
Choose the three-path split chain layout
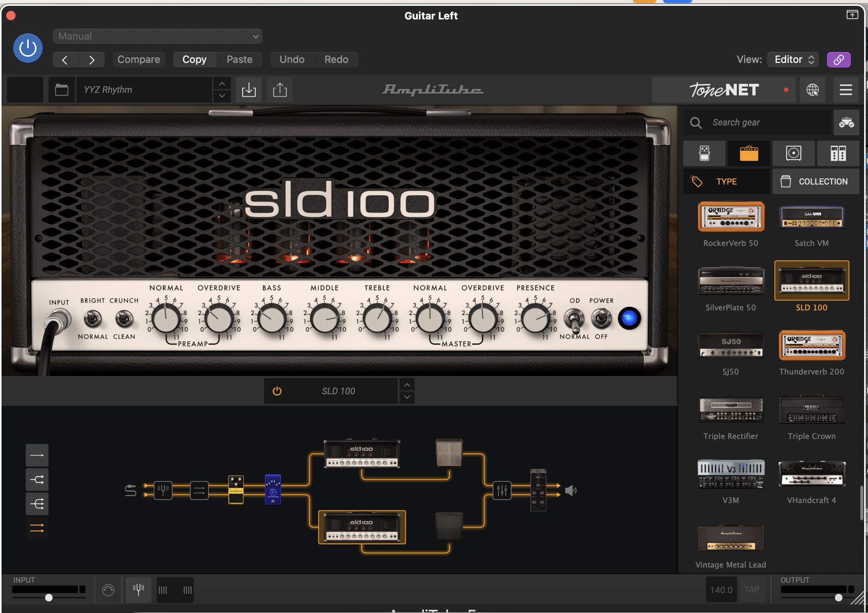pos(37,504)
